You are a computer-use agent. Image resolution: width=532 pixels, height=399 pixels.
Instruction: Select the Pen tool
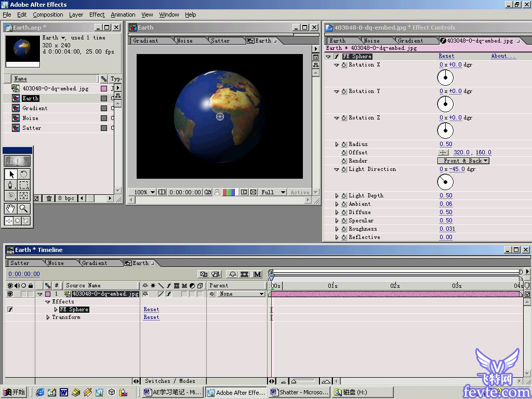point(11,185)
